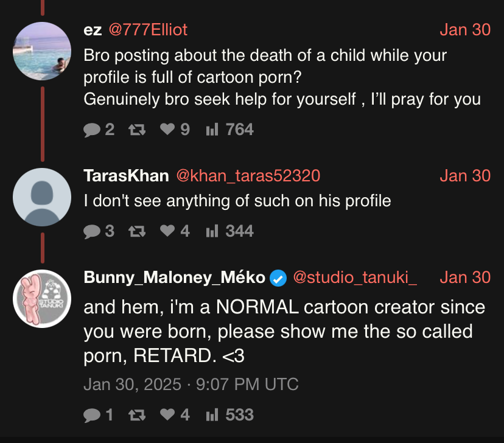Reply to Bunny_Maloney_Méko's tweet

pos(92,415)
